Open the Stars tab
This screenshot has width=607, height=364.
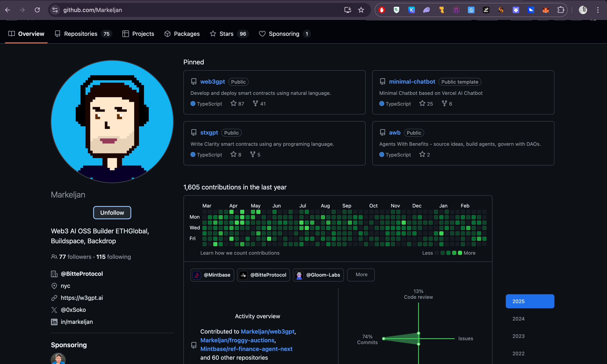(226, 34)
